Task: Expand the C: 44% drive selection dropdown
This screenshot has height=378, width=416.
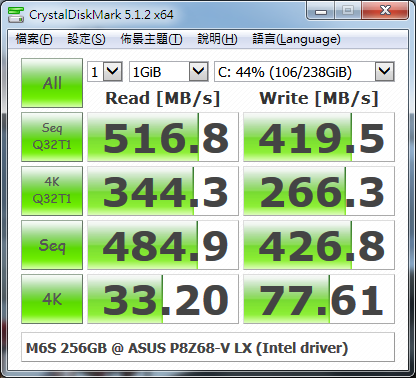Action: 304,72
